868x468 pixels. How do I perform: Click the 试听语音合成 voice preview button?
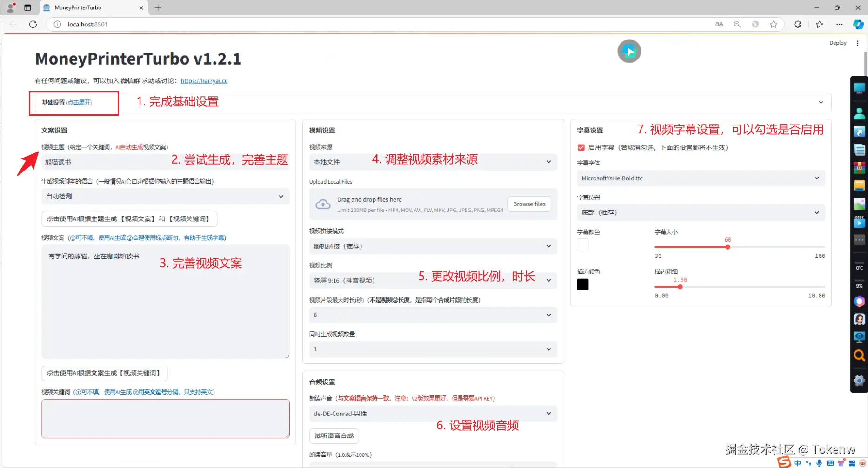click(334, 436)
